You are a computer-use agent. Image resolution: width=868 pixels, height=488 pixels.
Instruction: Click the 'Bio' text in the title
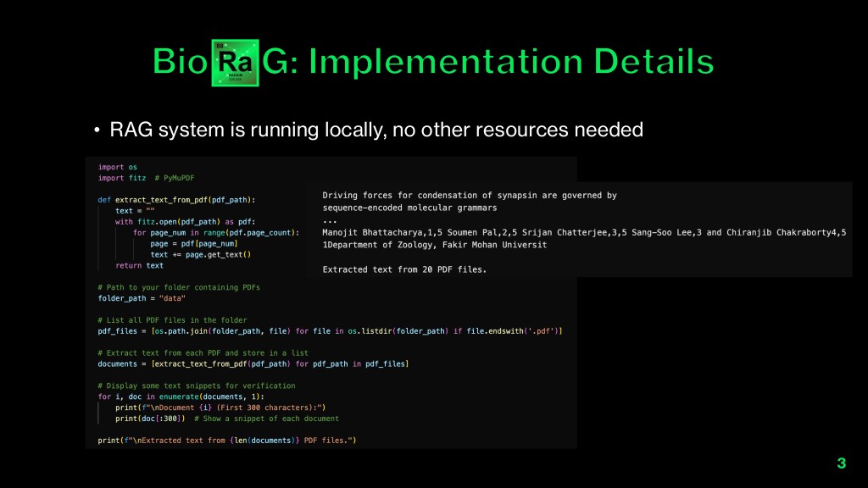tap(181, 62)
